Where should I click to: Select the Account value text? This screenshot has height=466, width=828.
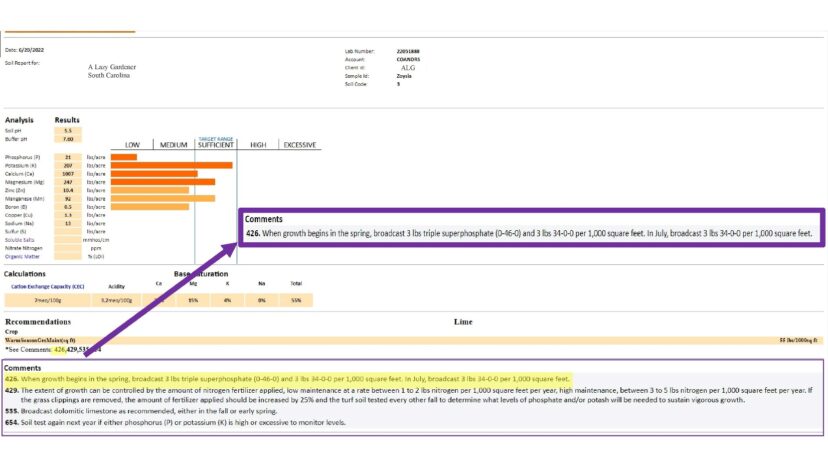coord(408,59)
